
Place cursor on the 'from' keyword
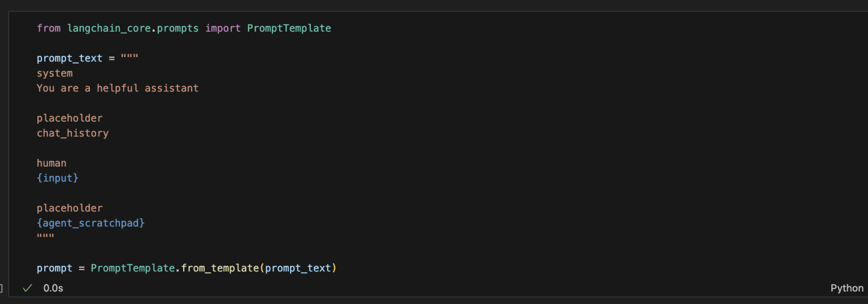pyautogui.click(x=49, y=28)
